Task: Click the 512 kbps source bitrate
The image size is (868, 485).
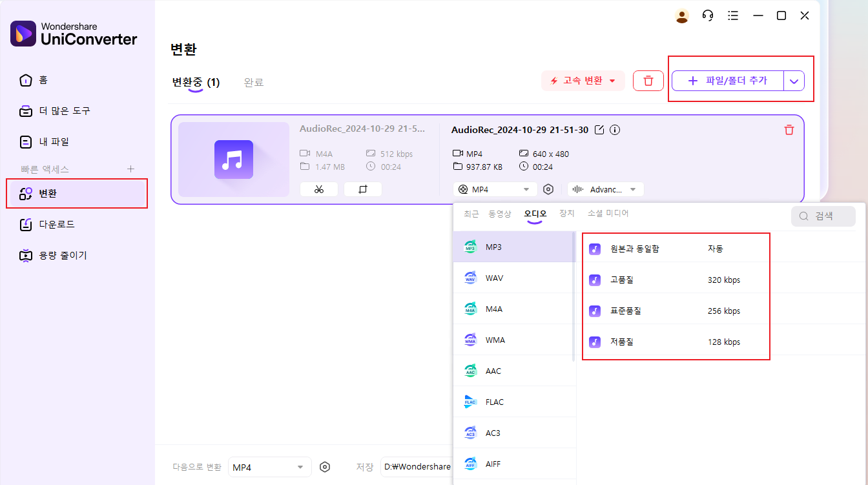Action: click(x=396, y=154)
